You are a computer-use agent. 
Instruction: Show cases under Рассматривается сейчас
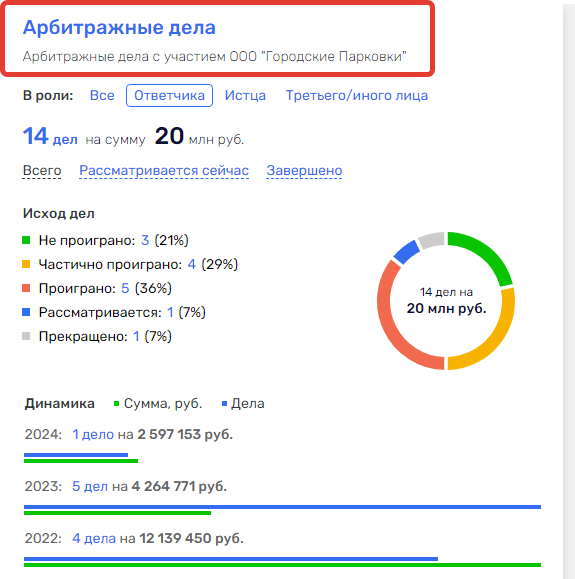click(x=164, y=170)
